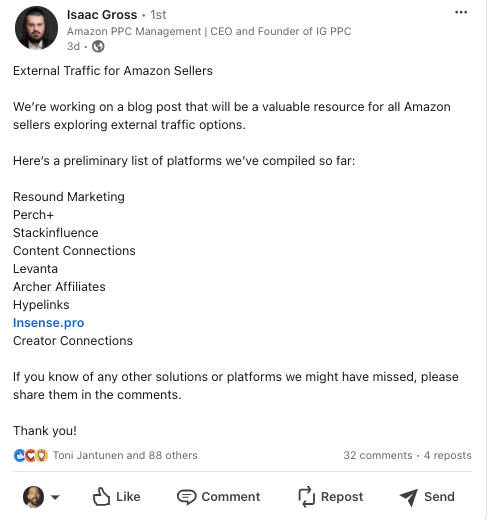Click the paper plane Send icon
The width and height of the screenshot is (487, 520).
(409, 497)
